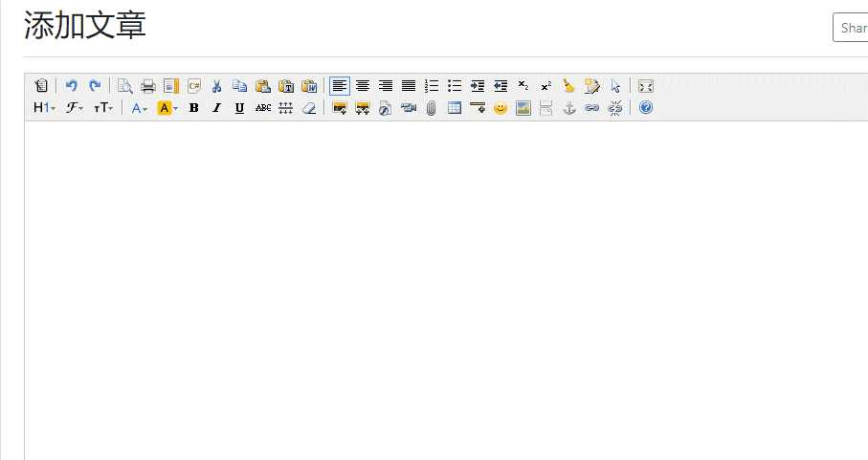Focus the Shar... field at top right

[x=850, y=28]
